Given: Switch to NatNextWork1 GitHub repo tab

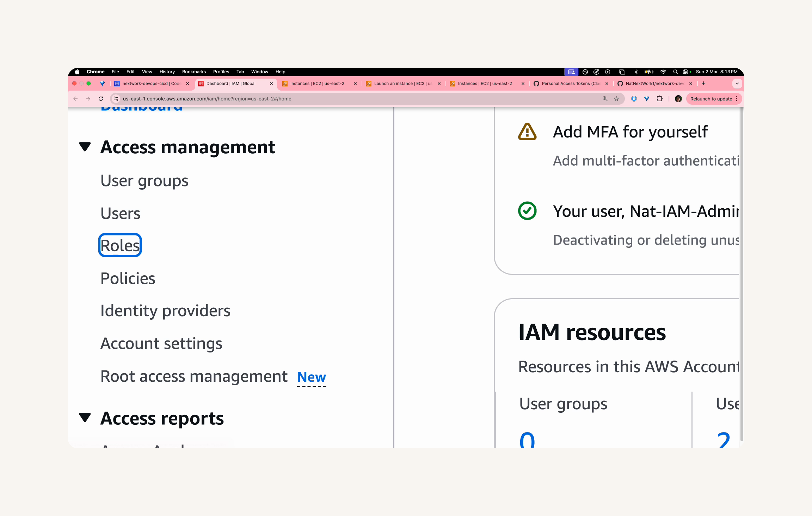Looking at the screenshot, I should click(x=655, y=84).
